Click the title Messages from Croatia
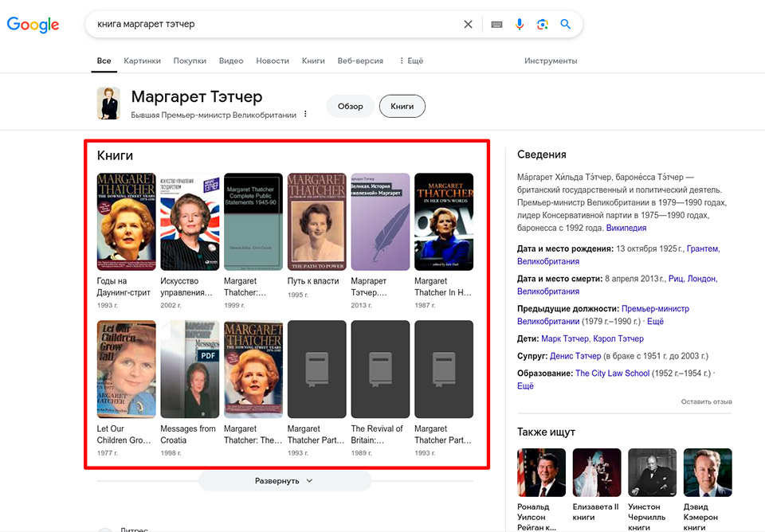Viewport: 765px width, 532px height. click(x=188, y=434)
